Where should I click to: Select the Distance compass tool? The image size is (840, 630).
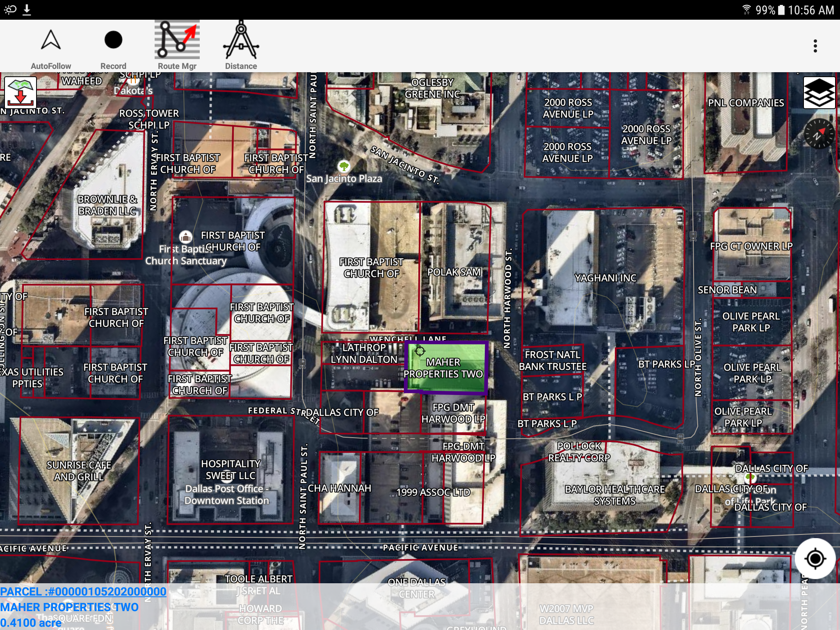(241, 40)
